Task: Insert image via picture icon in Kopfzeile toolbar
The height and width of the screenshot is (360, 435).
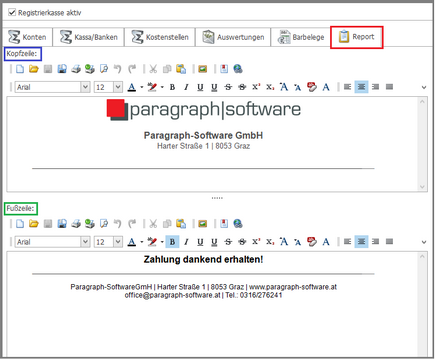Action: (x=203, y=69)
